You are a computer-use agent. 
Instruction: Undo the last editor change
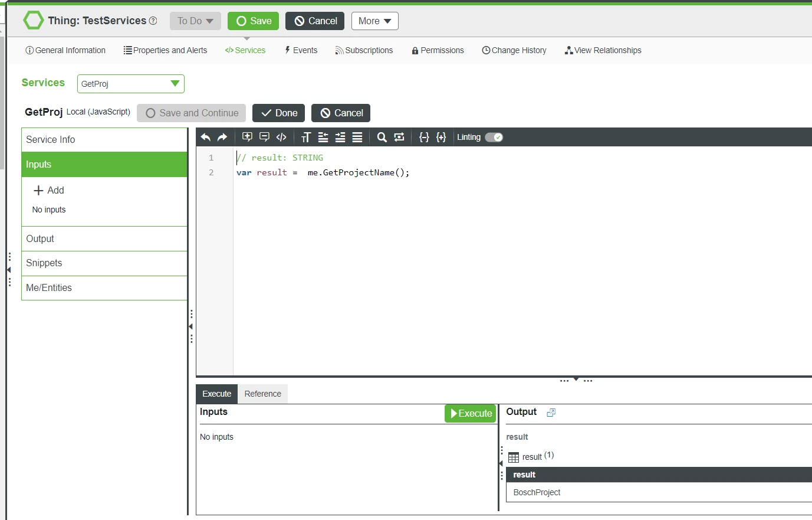click(205, 137)
